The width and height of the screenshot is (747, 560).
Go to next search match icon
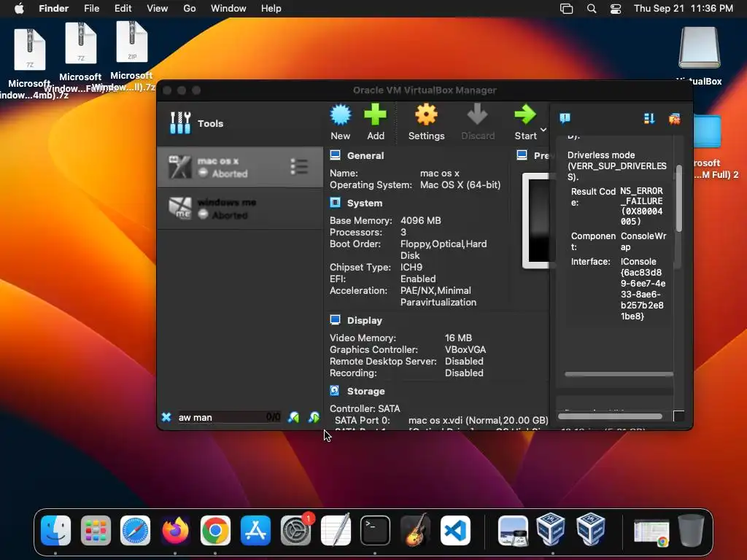pos(314,417)
